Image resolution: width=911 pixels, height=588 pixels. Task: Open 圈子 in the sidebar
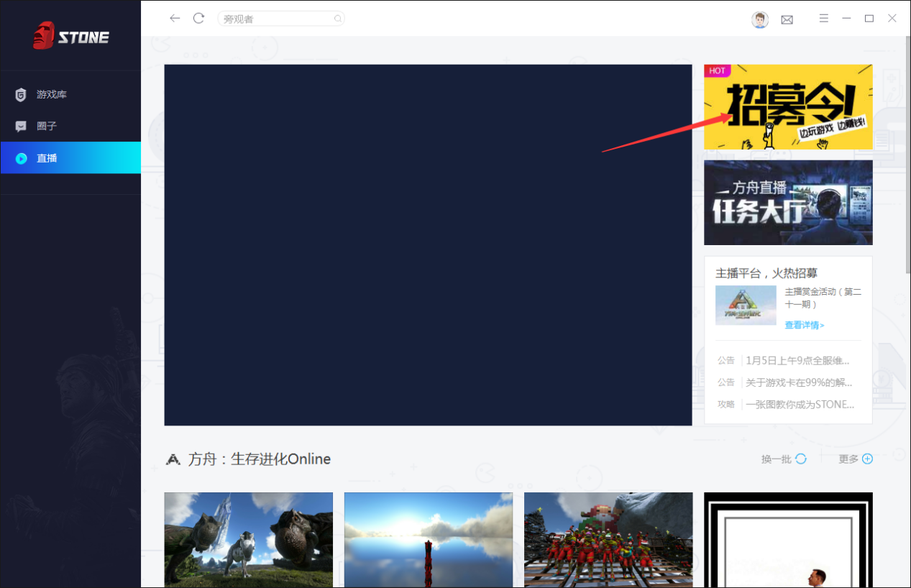click(47, 126)
